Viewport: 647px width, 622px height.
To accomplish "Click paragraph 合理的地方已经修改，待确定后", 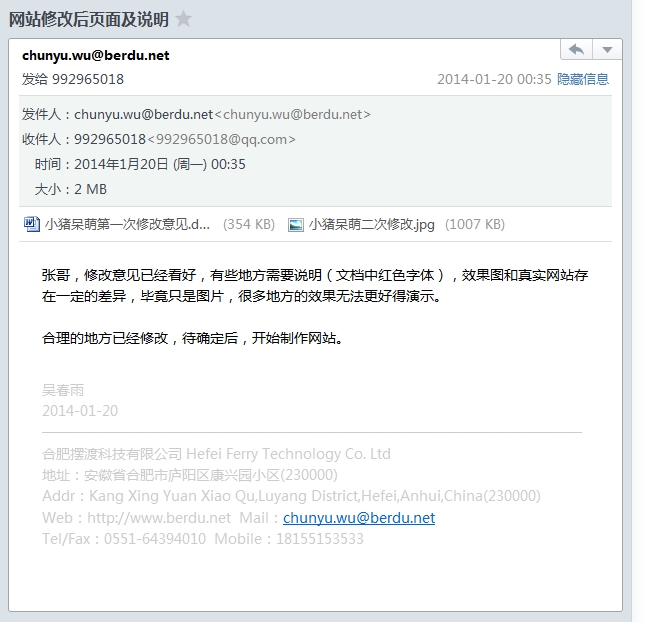I will [192, 338].
